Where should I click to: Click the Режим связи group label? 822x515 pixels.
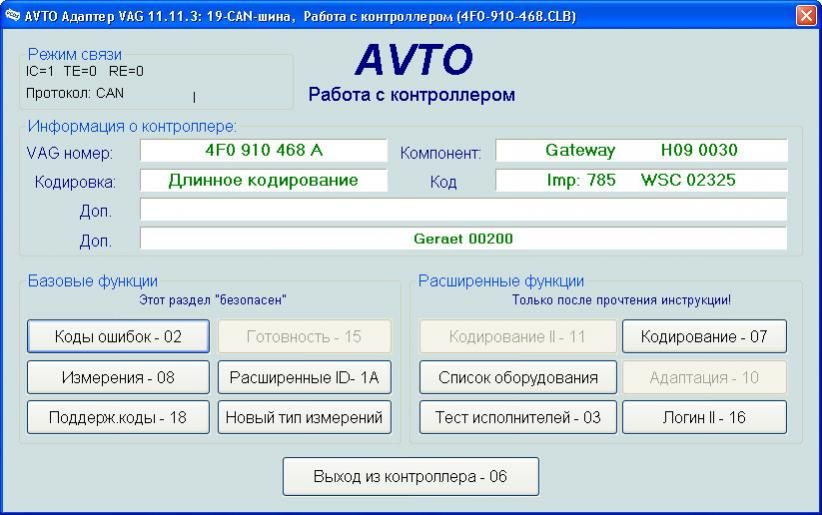pyautogui.click(x=74, y=54)
